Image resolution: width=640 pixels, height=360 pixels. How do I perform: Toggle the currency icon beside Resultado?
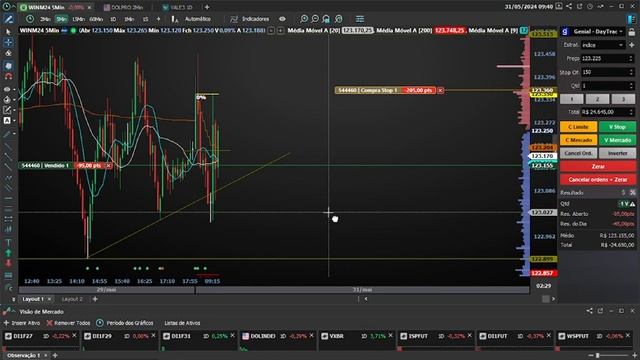click(x=623, y=193)
